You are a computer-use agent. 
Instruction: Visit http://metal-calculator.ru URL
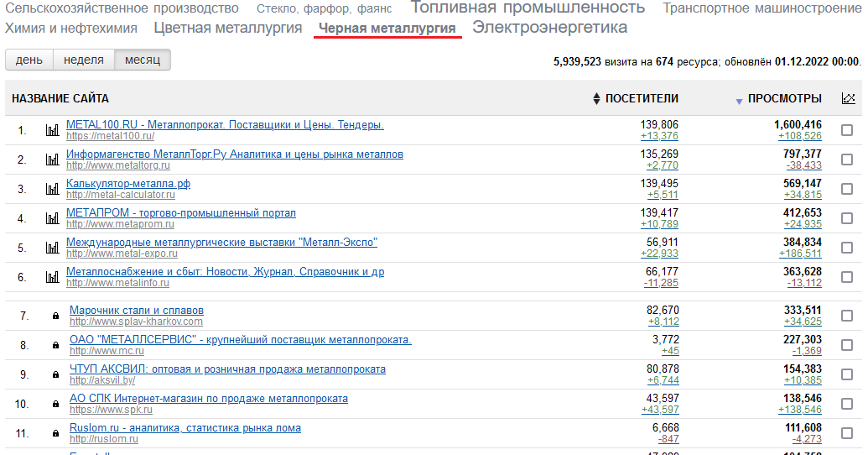pos(121,195)
